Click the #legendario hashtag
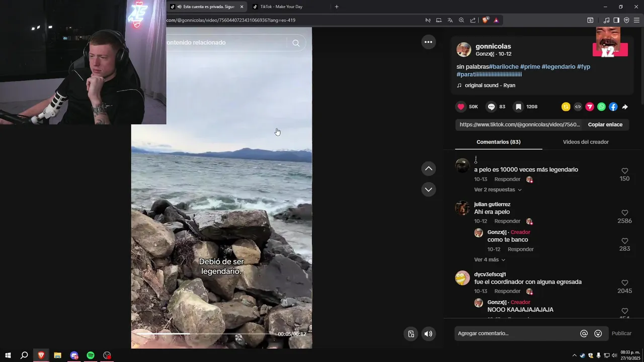Viewport: 644px width, 362px height. coord(558,66)
